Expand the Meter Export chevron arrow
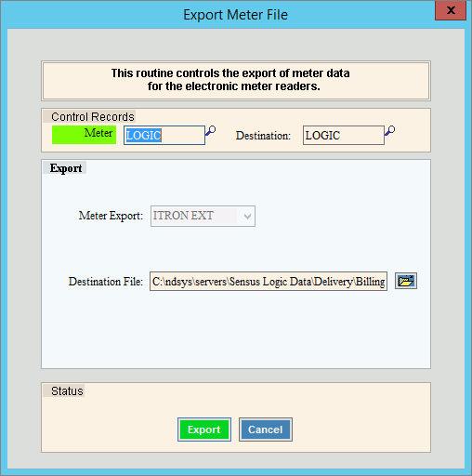The width and height of the screenshot is (472, 476). coord(247,216)
